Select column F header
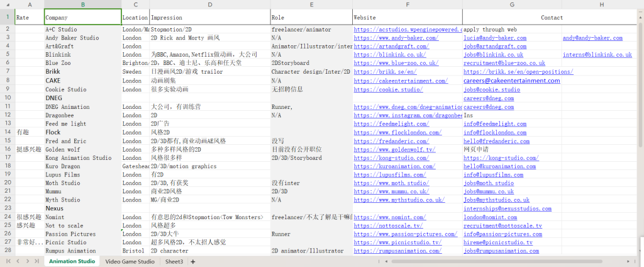 (x=408, y=4)
